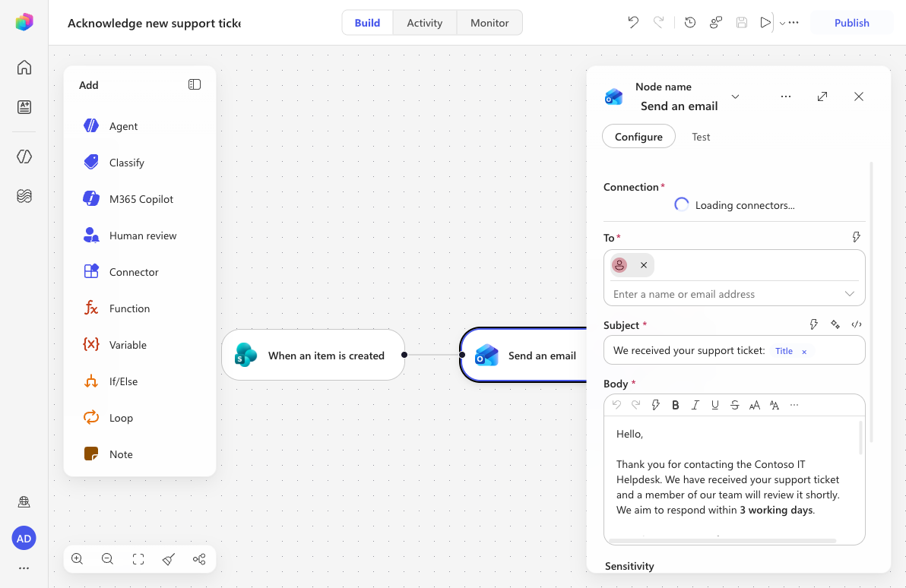This screenshot has width=906, height=588.
Task: Open the Home icon in left sidebar
Action: (x=24, y=68)
